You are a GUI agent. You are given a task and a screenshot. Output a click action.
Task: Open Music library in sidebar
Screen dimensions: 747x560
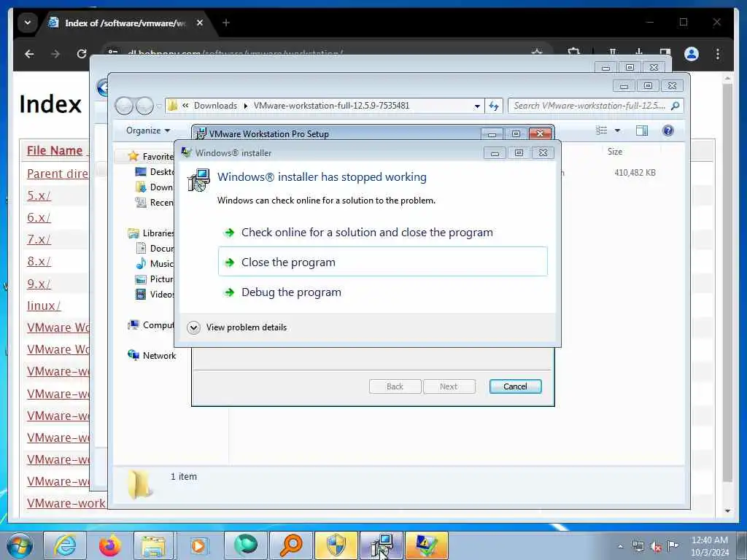[x=155, y=263]
